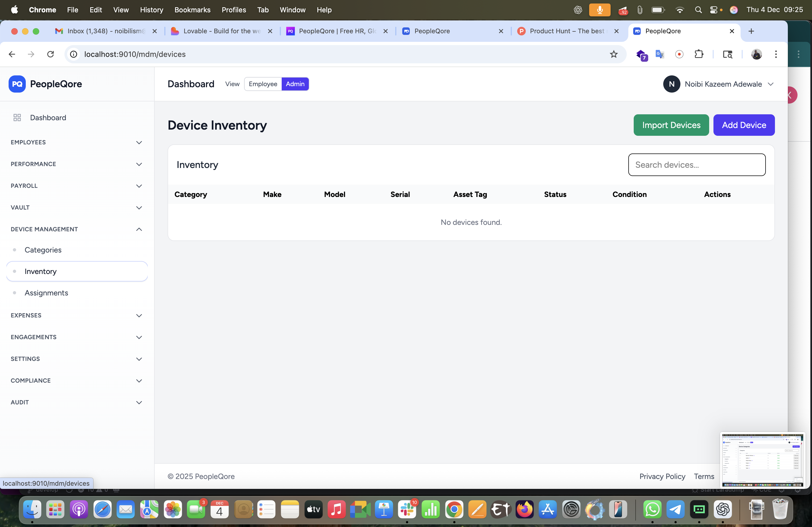View site information icon in address bar

click(x=74, y=54)
